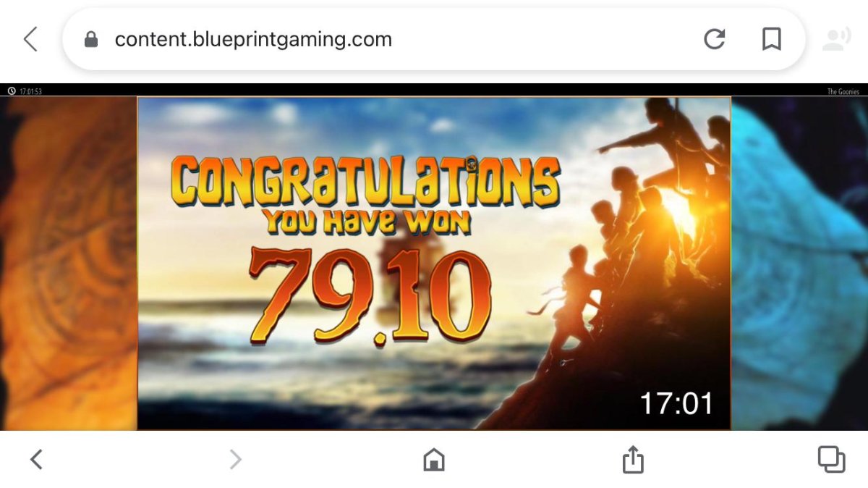Click the padlock security icon
Screen dimensions: 868x488
coord(91,39)
